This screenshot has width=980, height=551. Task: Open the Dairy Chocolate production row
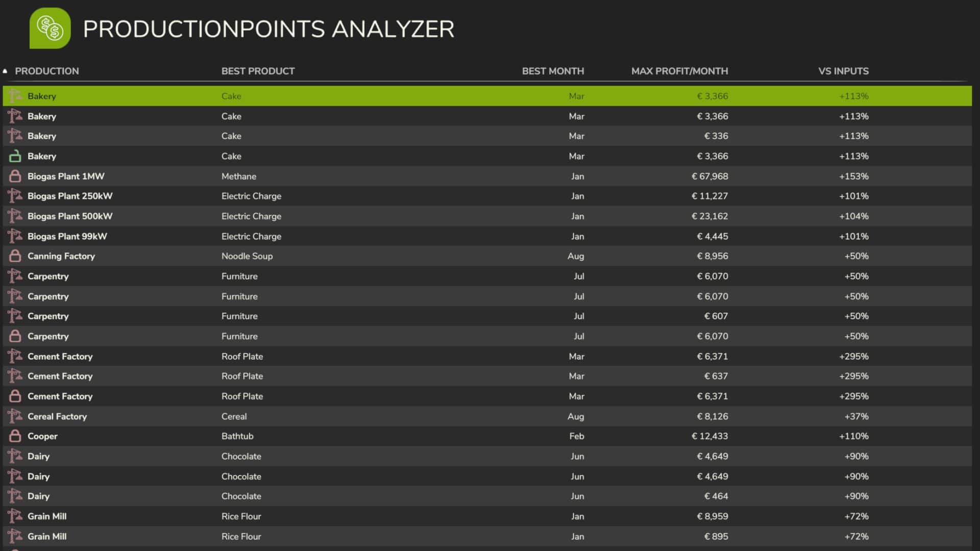click(x=357, y=456)
